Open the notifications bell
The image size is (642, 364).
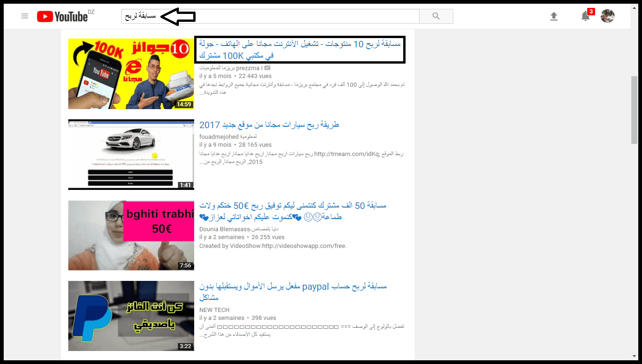pyautogui.click(x=585, y=16)
